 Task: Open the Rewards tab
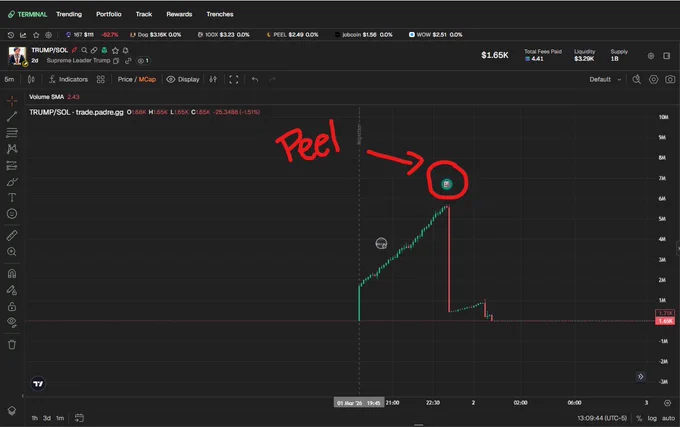179,14
